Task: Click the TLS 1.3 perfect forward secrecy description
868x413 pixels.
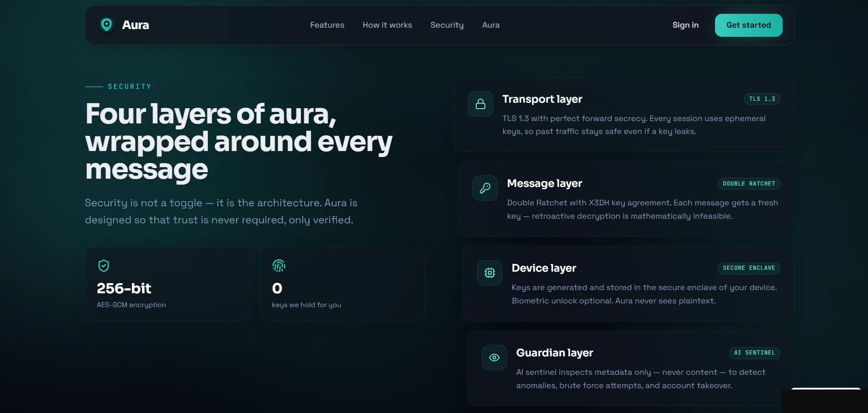Action: click(634, 125)
